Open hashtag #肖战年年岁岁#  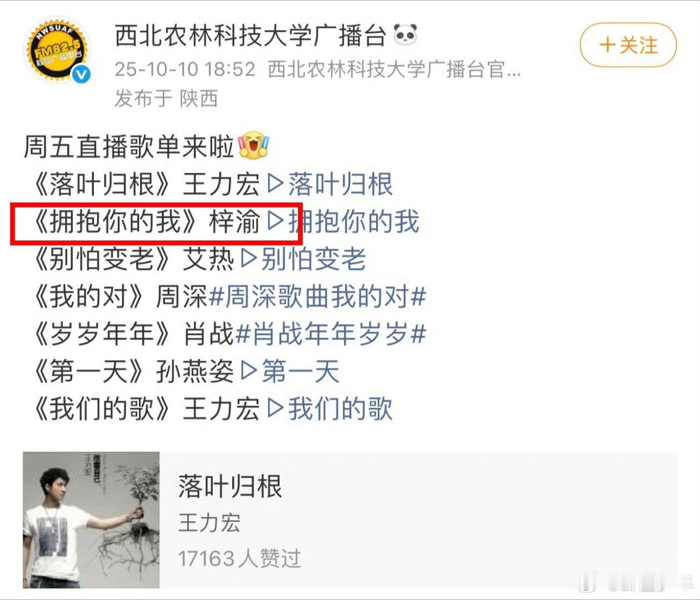[331, 334]
